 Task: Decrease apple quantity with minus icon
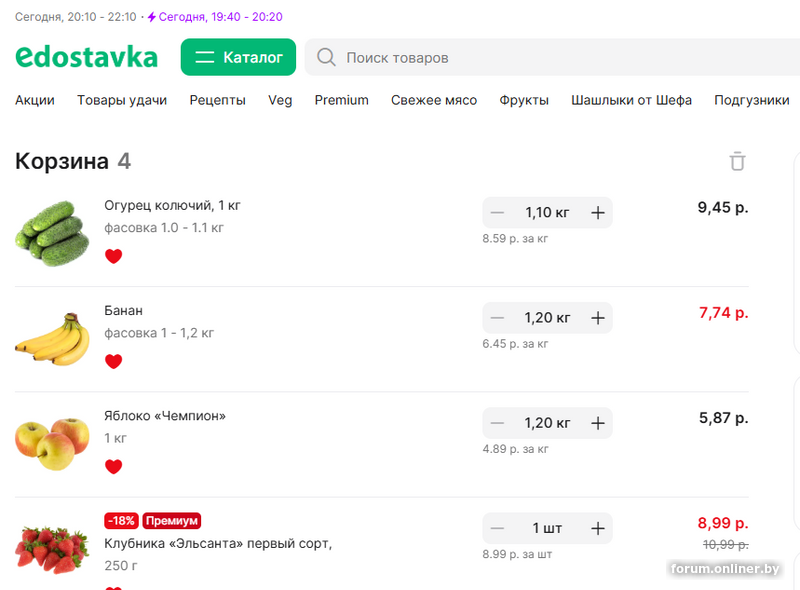pyautogui.click(x=497, y=423)
